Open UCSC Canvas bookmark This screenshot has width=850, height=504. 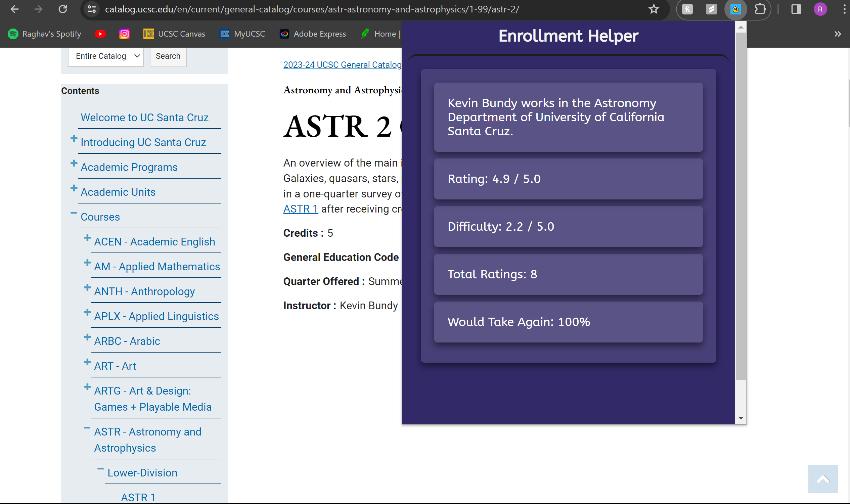(x=175, y=34)
